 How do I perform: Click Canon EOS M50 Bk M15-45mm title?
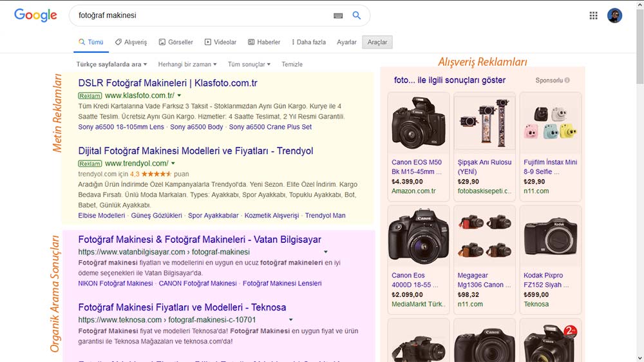417,167
